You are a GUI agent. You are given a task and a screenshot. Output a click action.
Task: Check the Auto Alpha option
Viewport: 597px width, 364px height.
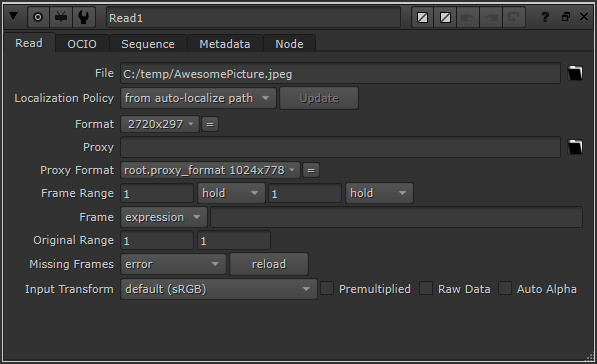(505, 288)
